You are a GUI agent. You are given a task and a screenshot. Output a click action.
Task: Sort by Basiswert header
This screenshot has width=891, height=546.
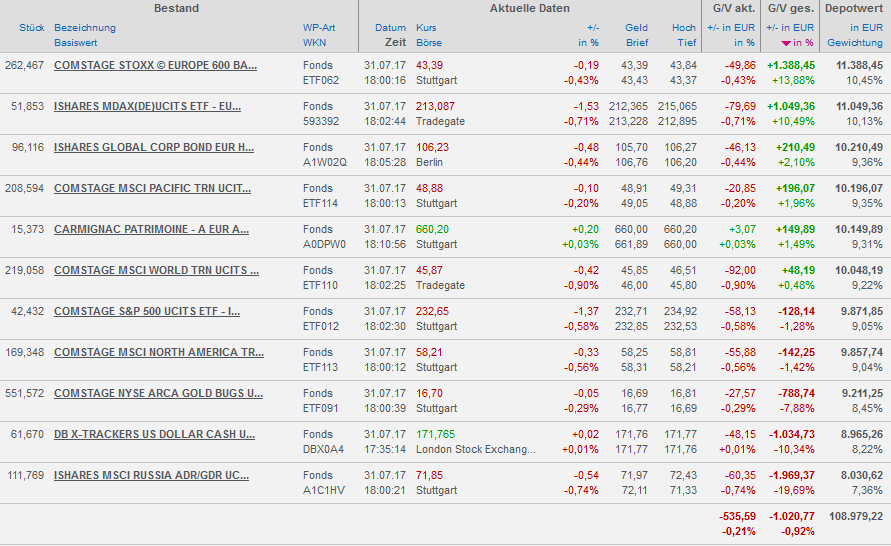[76, 44]
